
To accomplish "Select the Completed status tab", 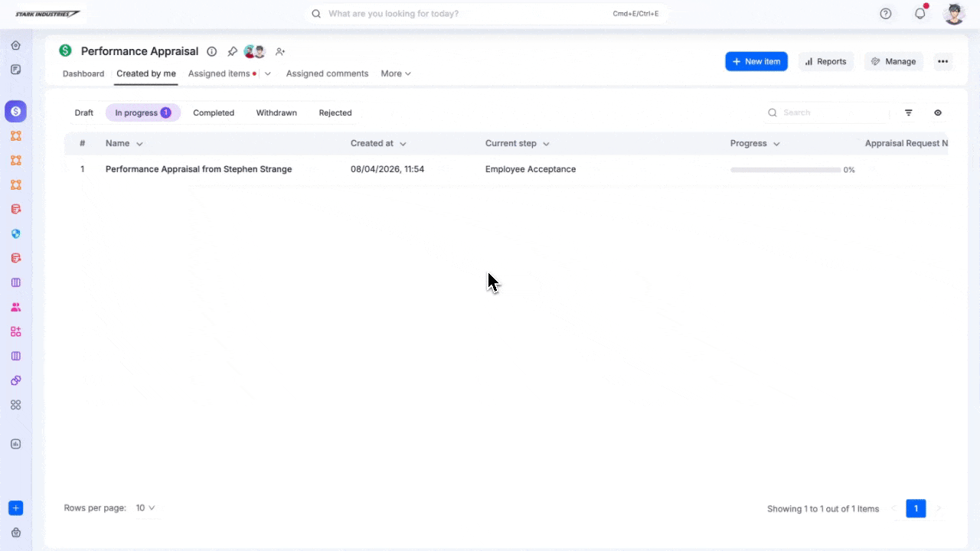I will [214, 112].
